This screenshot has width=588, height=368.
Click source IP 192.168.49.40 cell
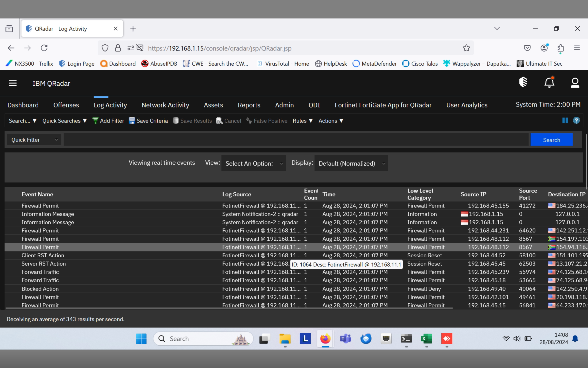487,289
